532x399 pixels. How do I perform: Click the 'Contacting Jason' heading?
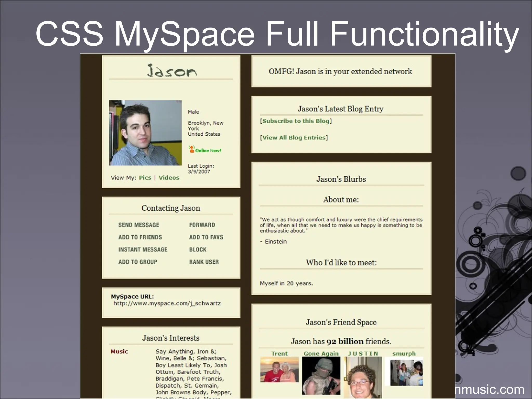171,208
